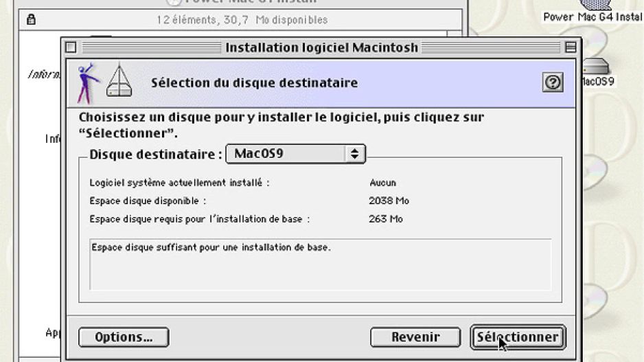Click 'Espace disque suffisant' message text
The height and width of the screenshot is (362, 644).
pos(211,247)
